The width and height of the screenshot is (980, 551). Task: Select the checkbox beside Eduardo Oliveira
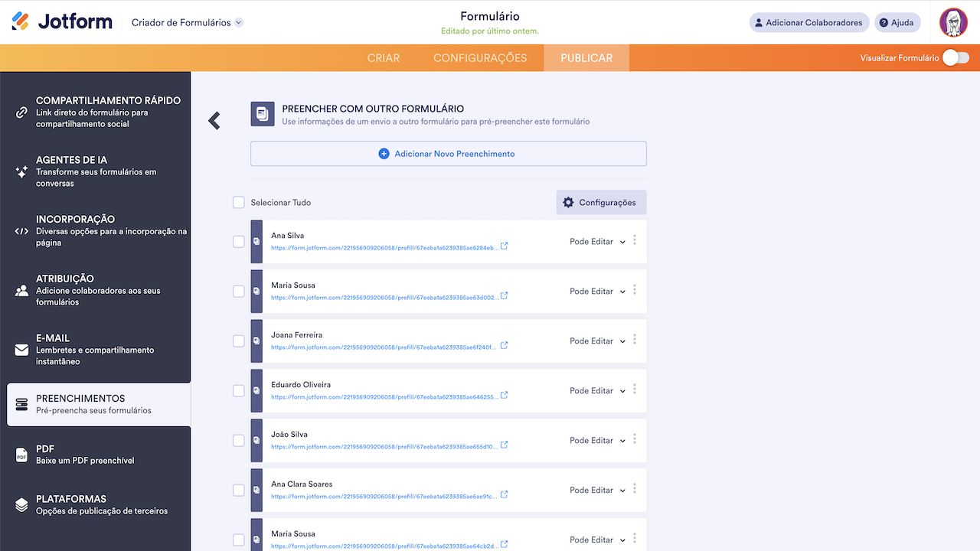tap(239, 391)
